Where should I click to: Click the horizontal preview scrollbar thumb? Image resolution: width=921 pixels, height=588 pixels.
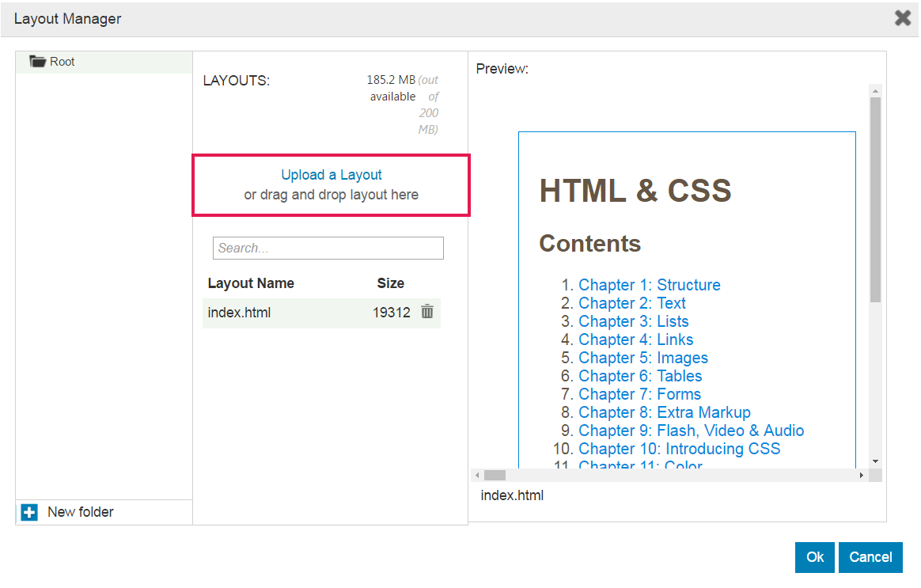[495, 475]
